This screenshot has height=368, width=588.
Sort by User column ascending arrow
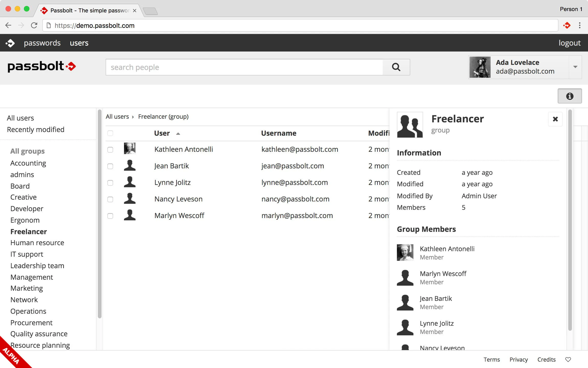[178, 134]
